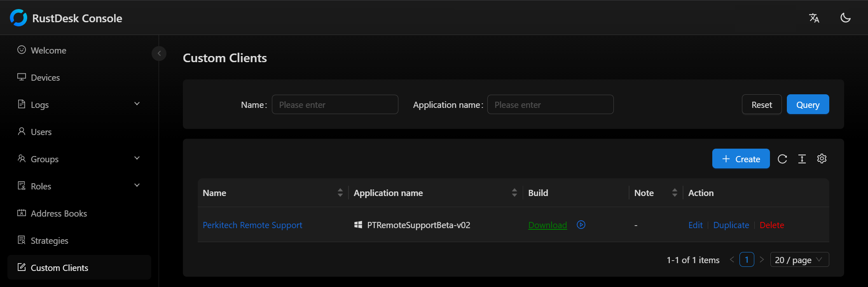Delete the Perkitech Remote Support client
Viewport: 868px width, 287px height.
(772, 225)
